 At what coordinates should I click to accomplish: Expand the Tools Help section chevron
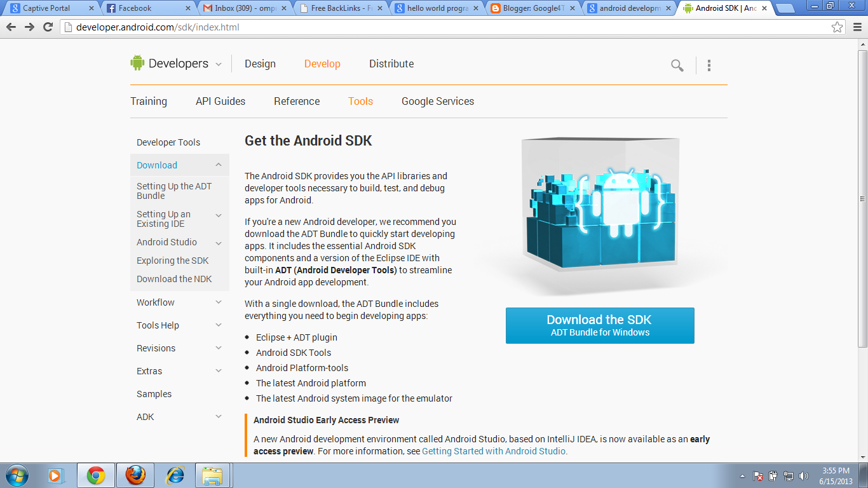coord(219,325)
